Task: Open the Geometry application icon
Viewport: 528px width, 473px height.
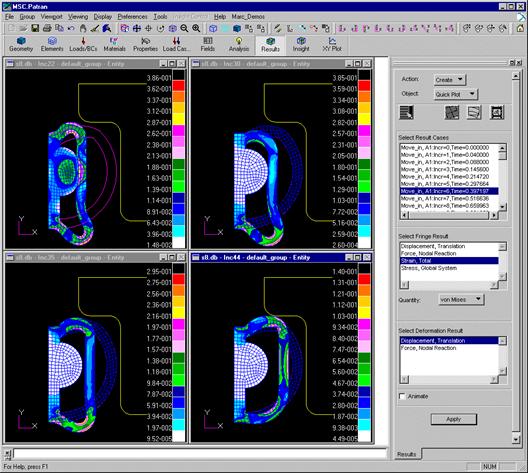Action: pos(21,44)
